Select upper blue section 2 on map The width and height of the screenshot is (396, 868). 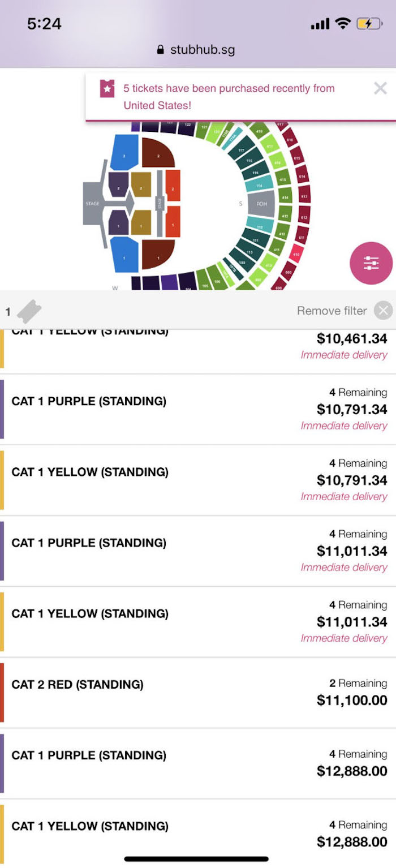point(125,153)
